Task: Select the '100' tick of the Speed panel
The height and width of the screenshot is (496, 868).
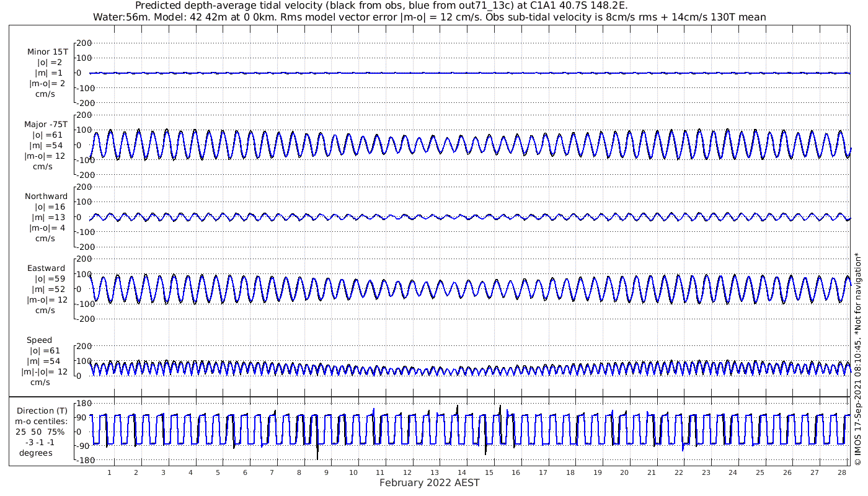Action: [x=86, y=361]
